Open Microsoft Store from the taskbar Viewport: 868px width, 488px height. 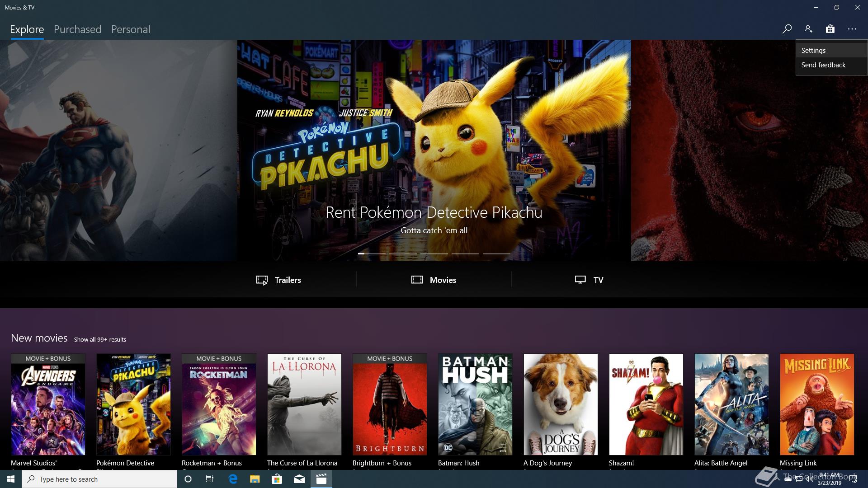pos(277,479)
